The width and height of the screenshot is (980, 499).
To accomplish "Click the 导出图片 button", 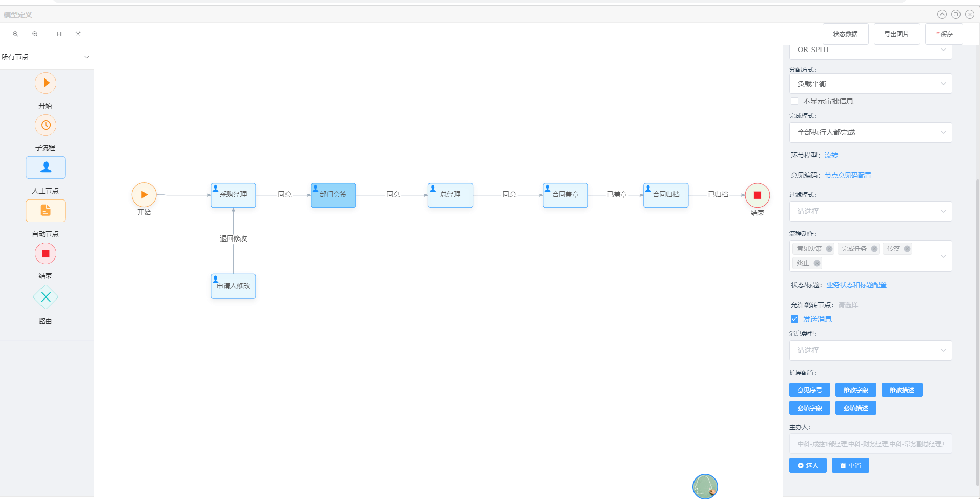I will click(896, 34).
